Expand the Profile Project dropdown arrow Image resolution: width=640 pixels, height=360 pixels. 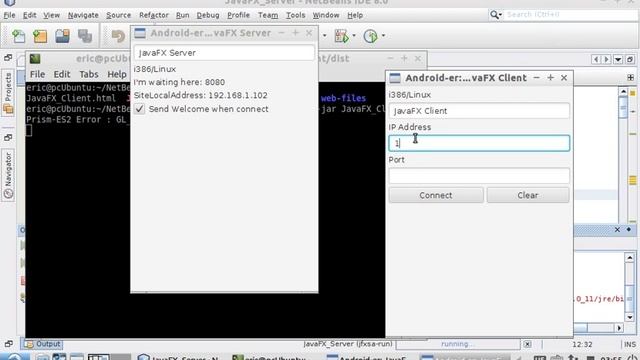click(x=383, y=36)
